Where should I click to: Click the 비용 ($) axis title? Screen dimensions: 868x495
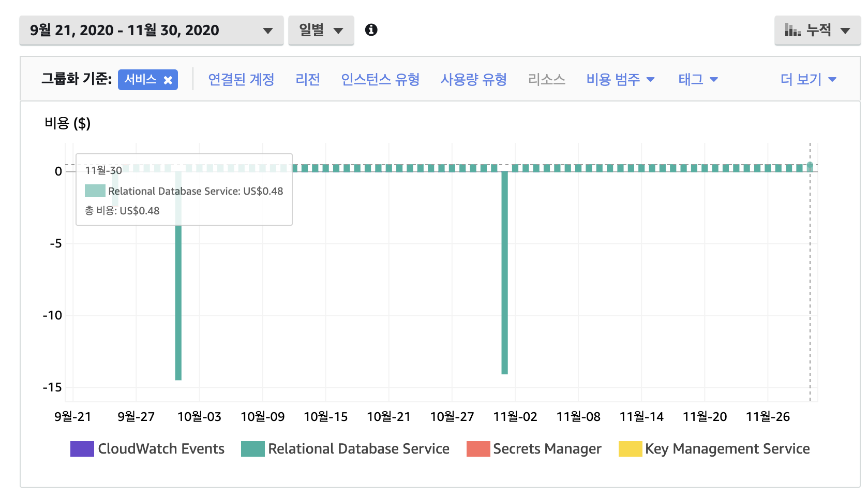pyautogui.click(x=68, y=123)
